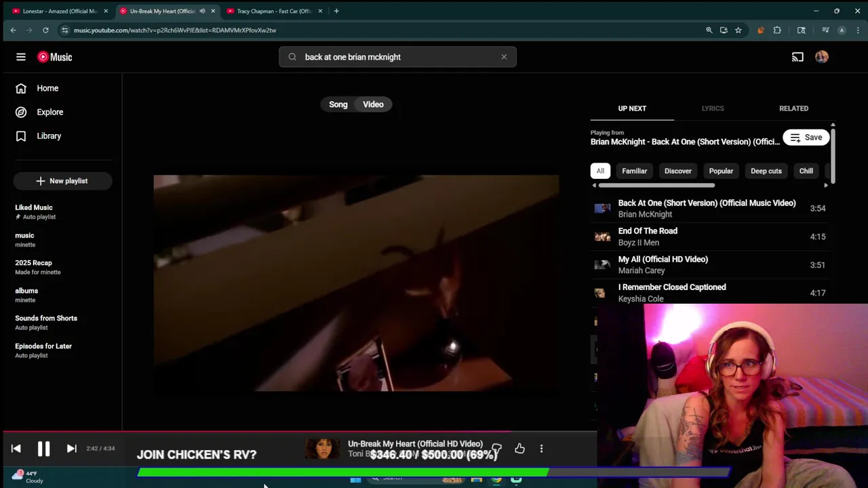Select the Discover filter chip
This screenshot has height=488, width=868.
pyautogui.click(x=678, y=171)
